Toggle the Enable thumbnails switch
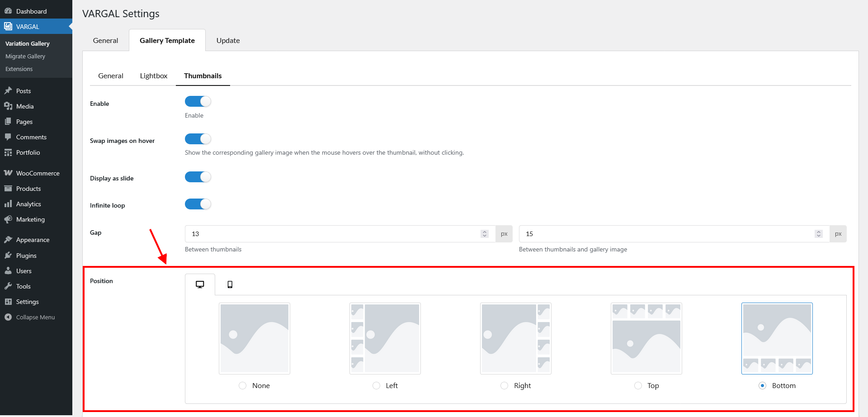868x417 pixels. [x=198, y=101]
